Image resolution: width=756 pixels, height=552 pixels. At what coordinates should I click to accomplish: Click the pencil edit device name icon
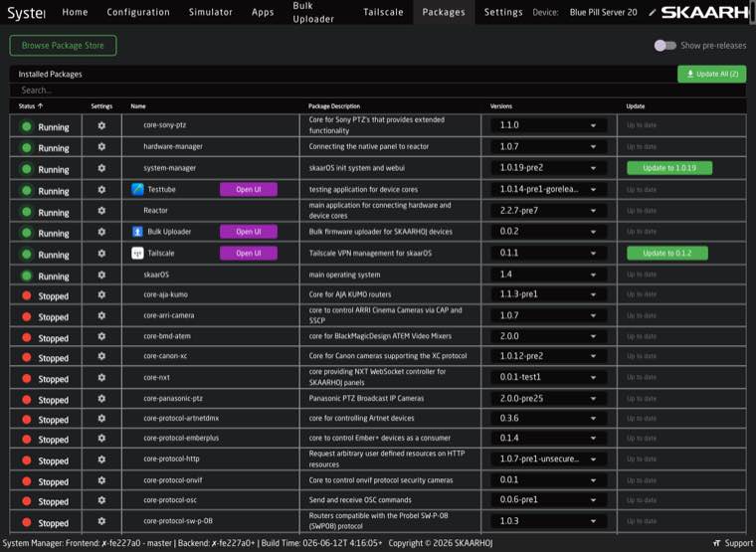(x=652, y=13)
